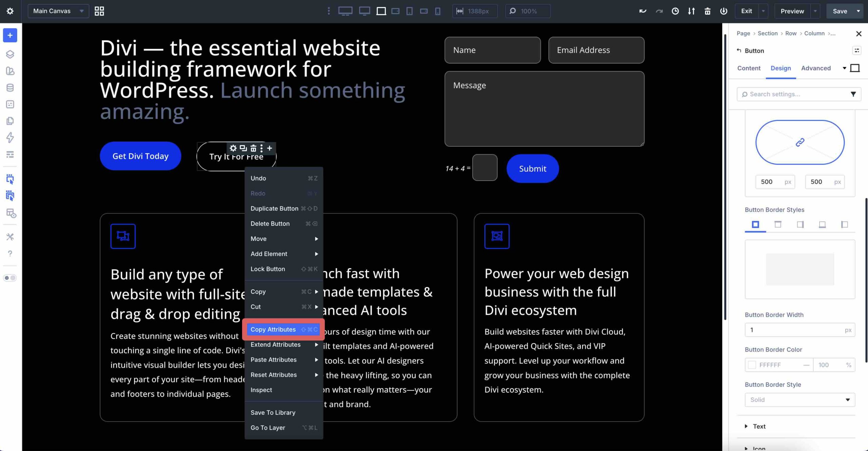Toggle the switch at bottom of left sidebar
The image size is (868, 451).
[10, 278]
